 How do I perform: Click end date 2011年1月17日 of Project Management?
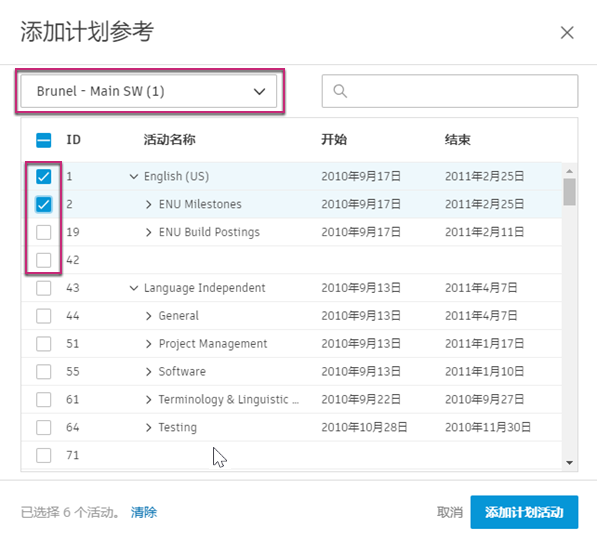point(484,344)
